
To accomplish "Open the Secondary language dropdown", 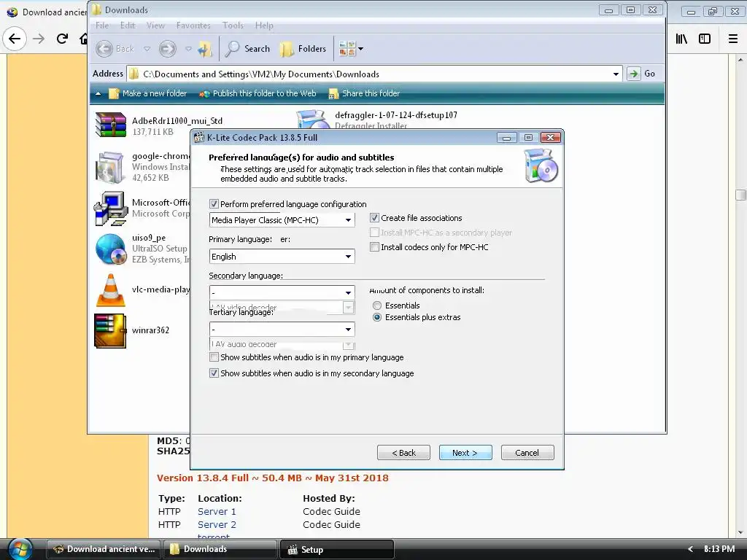I will point(282,292).
